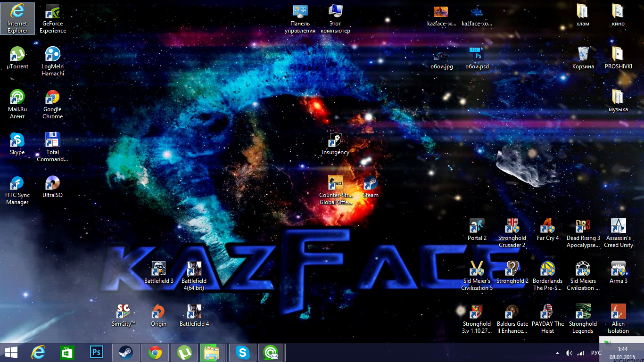
Task: Open Skype desktop shortcut
Action: pyautogui.click(x=17, y=143)
